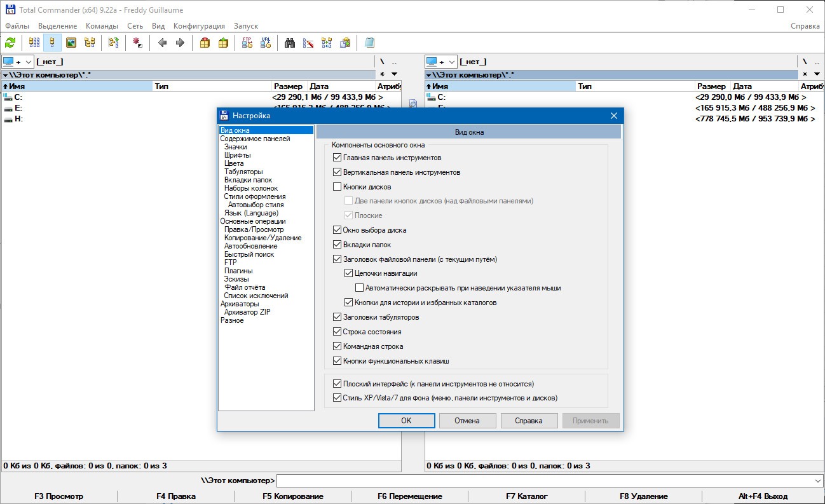This screenshot has height=504, width=825.
Task: Uncheck 'Строка состояния' checkbox
Action: pos(337,332)
